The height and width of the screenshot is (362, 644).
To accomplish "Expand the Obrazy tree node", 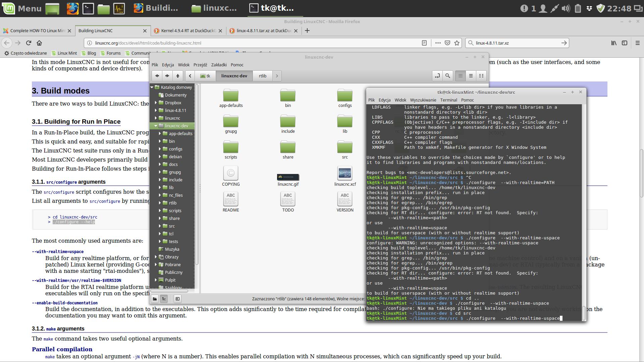I will [x=156, y=257].
